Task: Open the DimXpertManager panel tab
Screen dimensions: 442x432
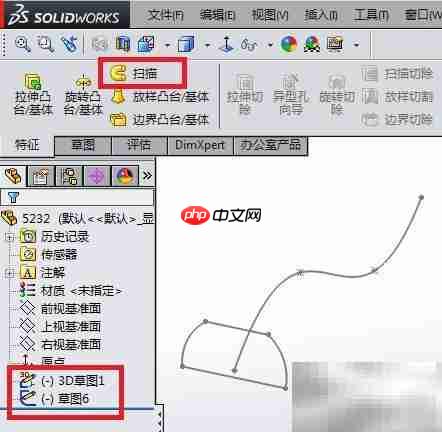Action: coord(97,176)
